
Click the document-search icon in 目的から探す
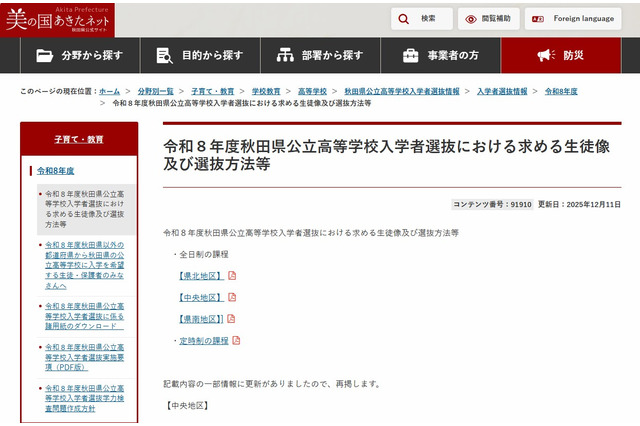pyautogui.click(x=164, y=55)
